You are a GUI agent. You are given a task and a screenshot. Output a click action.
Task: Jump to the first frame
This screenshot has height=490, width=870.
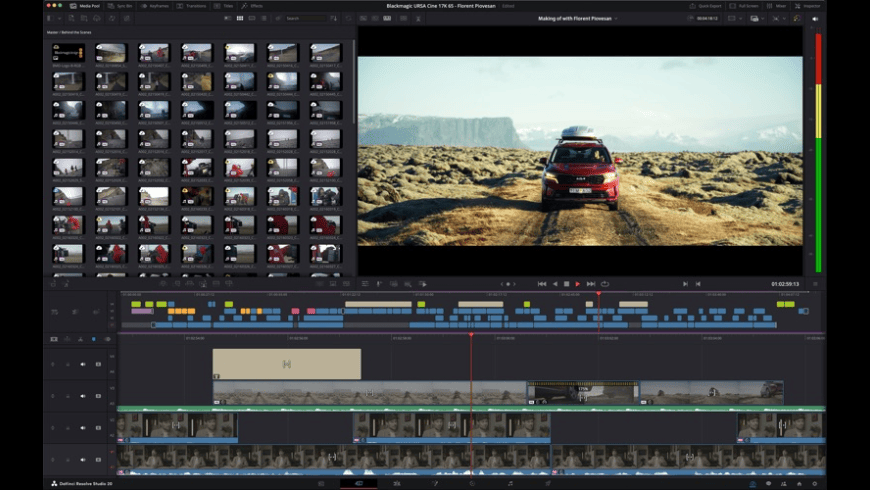point(542,284)
